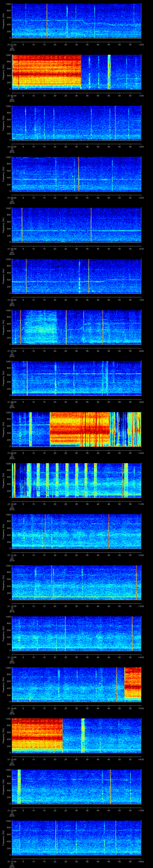Click the 15:00 end time label

141,708
